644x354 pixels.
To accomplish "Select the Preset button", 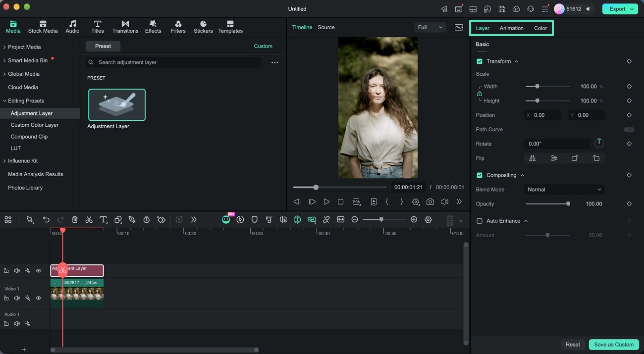I will click(x=103, y=46).
